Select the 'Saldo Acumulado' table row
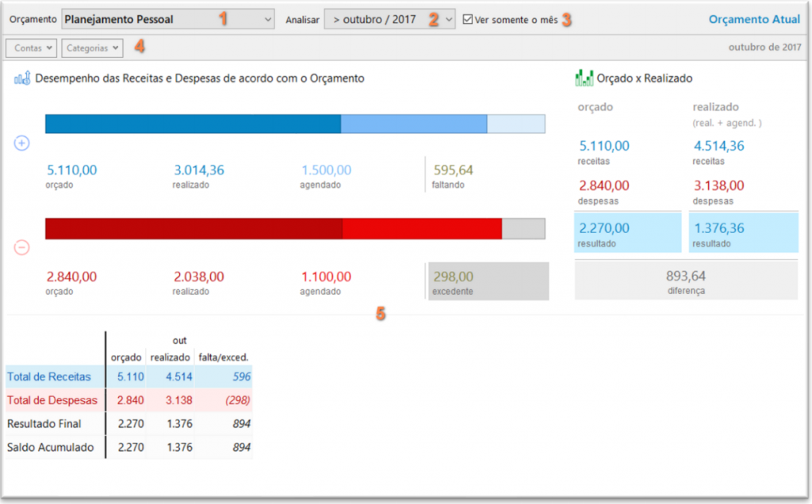Screen dimensions: 812x504 click(50, 448)
